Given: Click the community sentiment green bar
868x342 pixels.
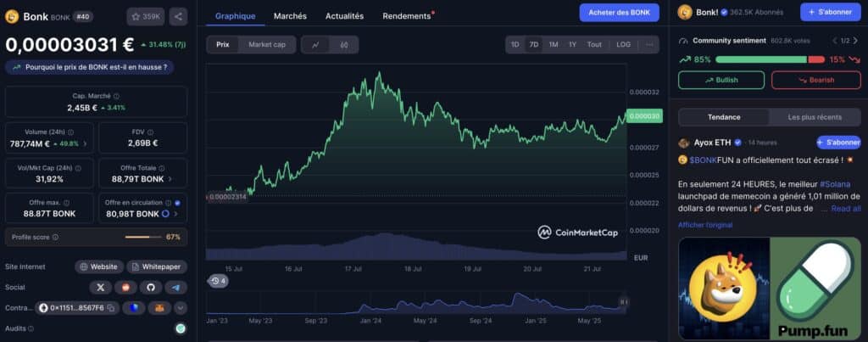Looking at the screenshot, I should click(x=761, y=59).
